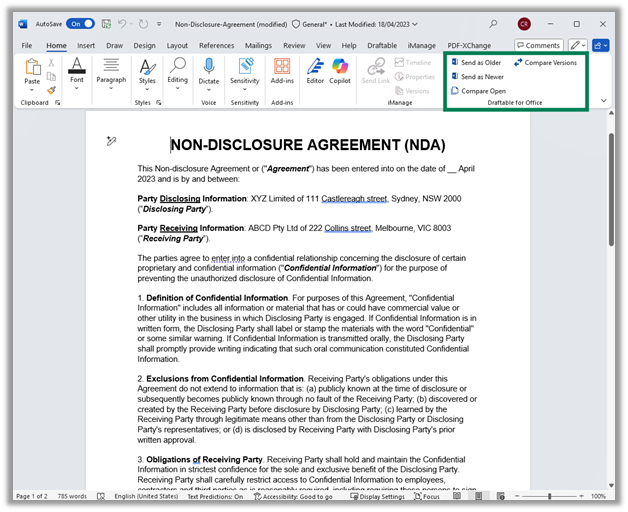This screenshot has height=512, width=628.
Task: Click the zoom slider in status bar
Action: (549, 496)
